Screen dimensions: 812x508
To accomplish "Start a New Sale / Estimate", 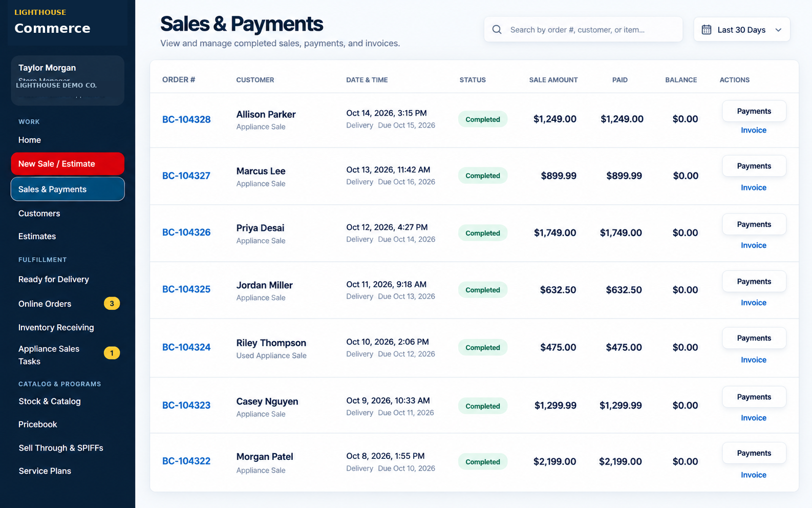I will (68, 164).
